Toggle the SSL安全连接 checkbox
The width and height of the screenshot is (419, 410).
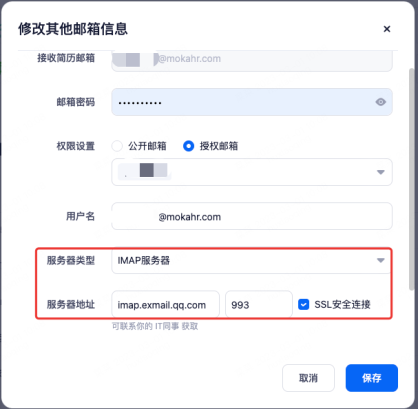(303, 304)
